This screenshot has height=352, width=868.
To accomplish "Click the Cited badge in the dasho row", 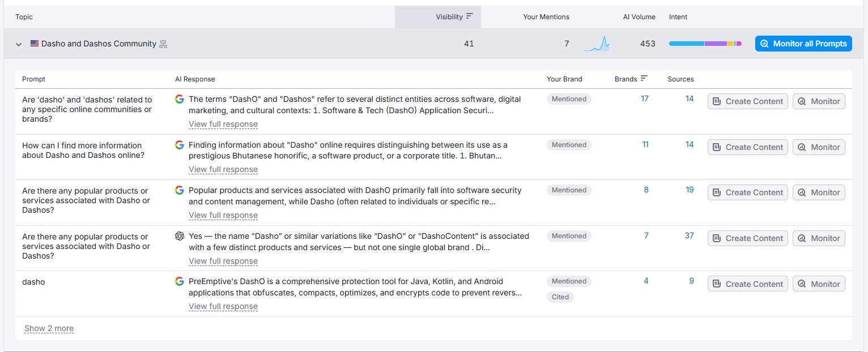I will pos(560,297).
